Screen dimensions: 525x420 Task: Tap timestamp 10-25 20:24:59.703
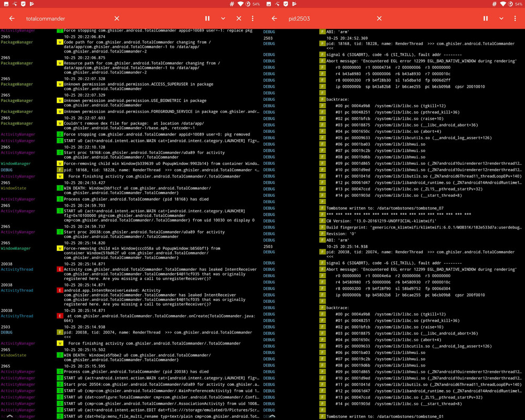(x=85, y=206)
